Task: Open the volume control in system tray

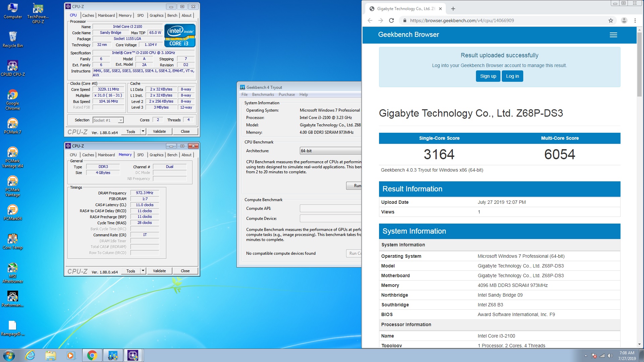Action: [610, 356]
